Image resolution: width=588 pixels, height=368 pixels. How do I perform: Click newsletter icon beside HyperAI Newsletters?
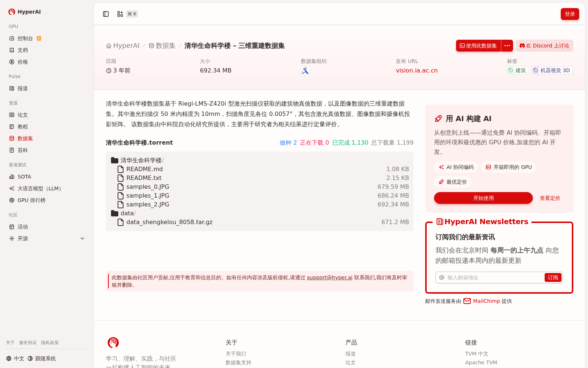(x=440, y=222)
